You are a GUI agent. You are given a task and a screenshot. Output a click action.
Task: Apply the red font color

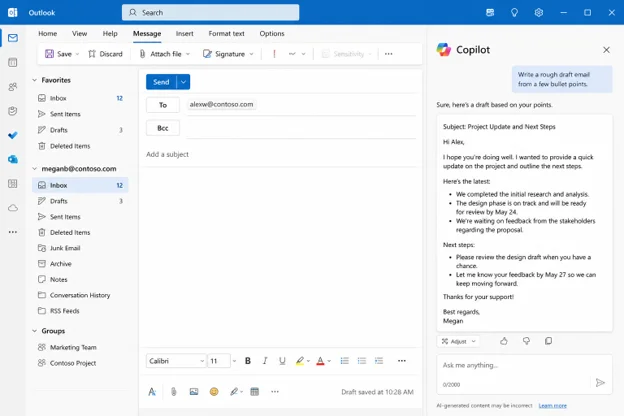coord(320,361)
